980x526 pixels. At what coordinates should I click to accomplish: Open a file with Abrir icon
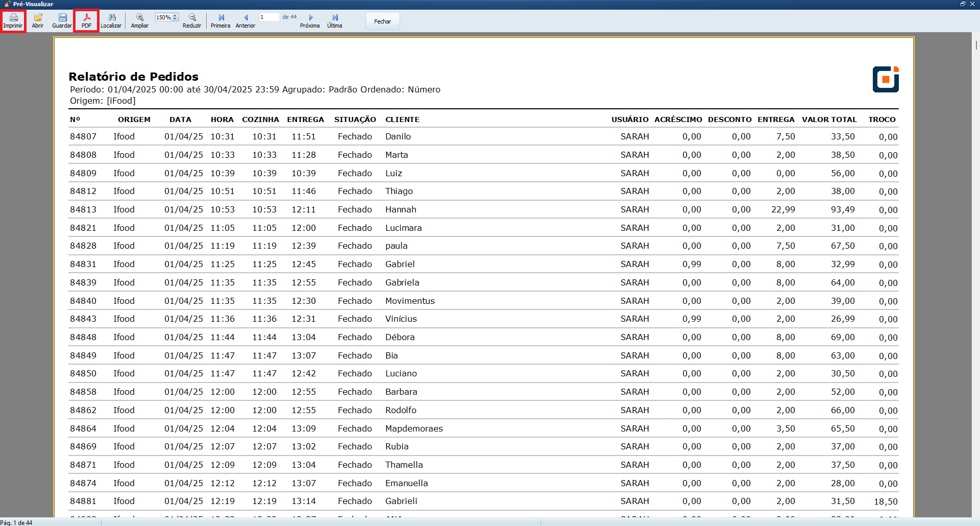click(x=38, y=20)
